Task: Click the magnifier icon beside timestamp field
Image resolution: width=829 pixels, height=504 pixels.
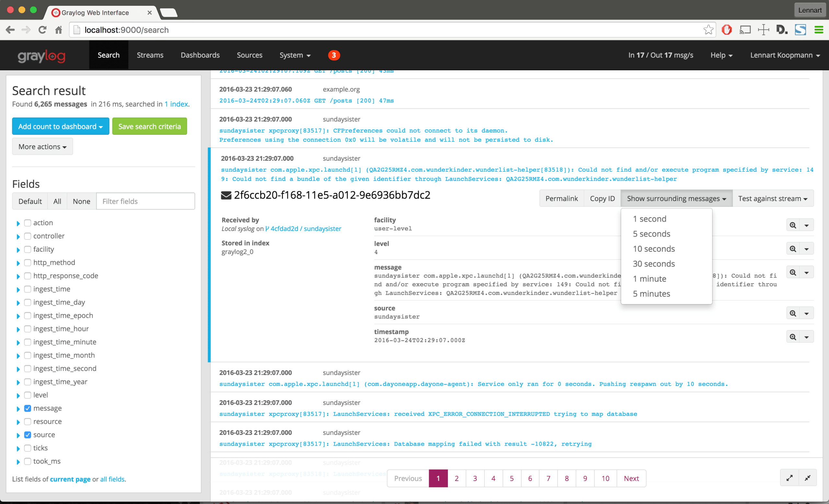Action: (x=793, y=337)
